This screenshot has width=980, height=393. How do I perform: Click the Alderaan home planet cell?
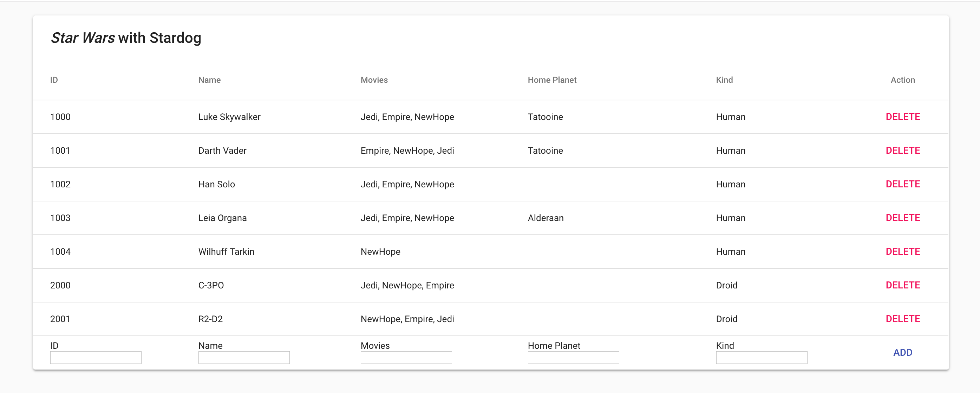point(545,218)
